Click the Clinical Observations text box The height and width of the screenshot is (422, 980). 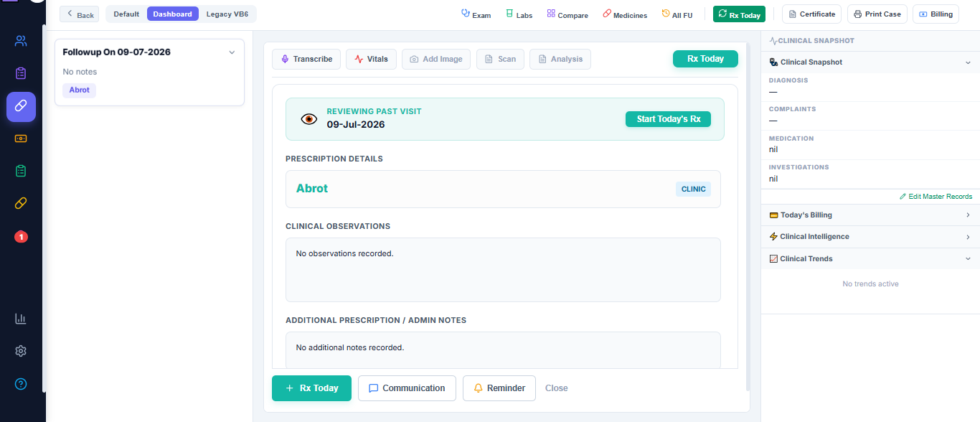[503, 270]
